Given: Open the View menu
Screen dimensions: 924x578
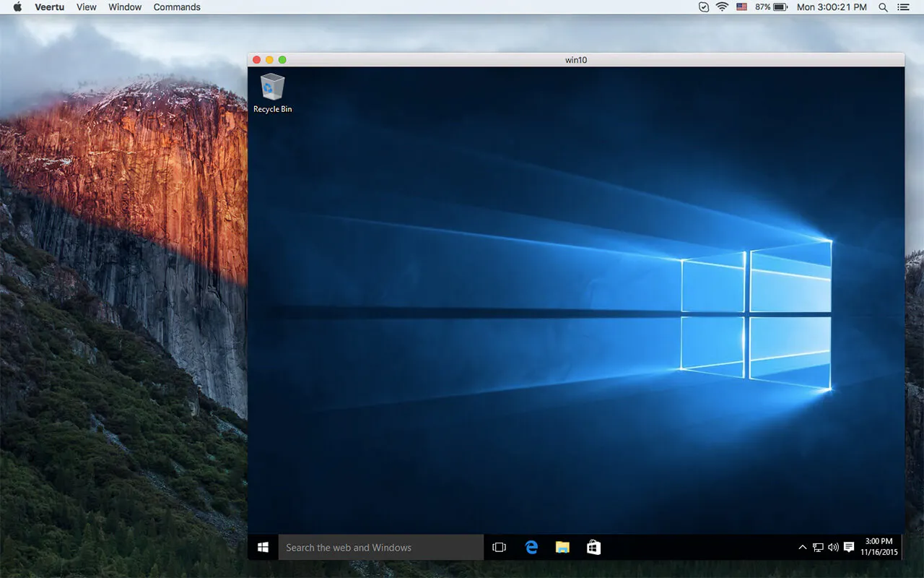Looking at the screenshot, I should (x=86, y=7).
